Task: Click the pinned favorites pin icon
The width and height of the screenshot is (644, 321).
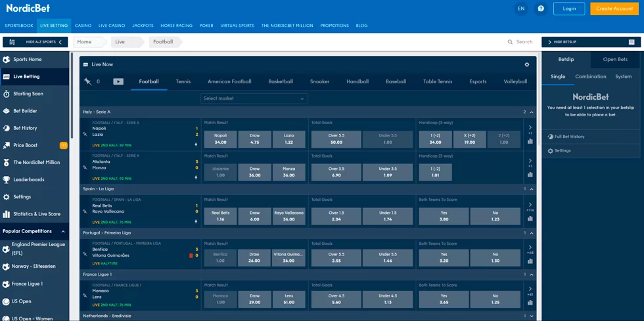Action: 87,81
